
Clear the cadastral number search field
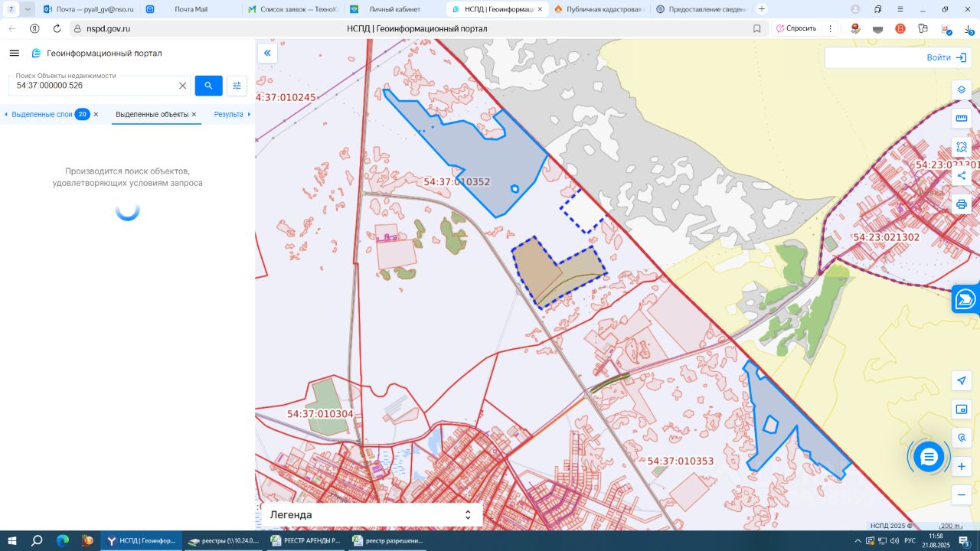[182, 86]
